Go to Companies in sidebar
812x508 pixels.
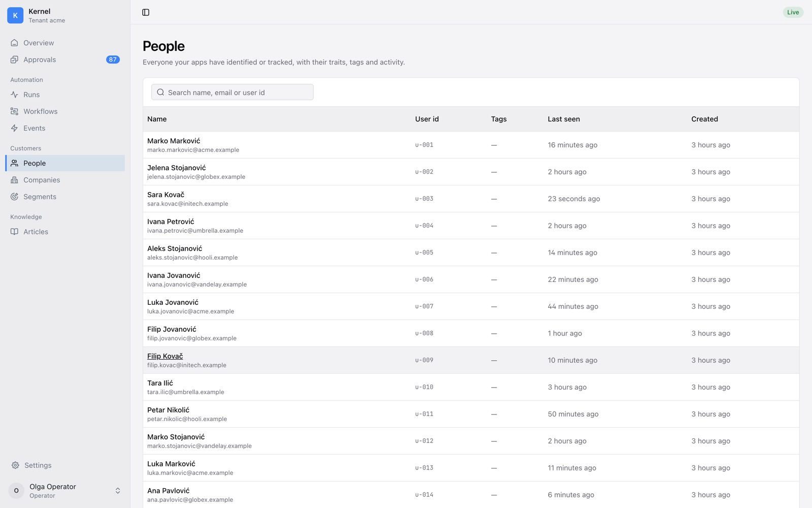[x=65, y=180]
